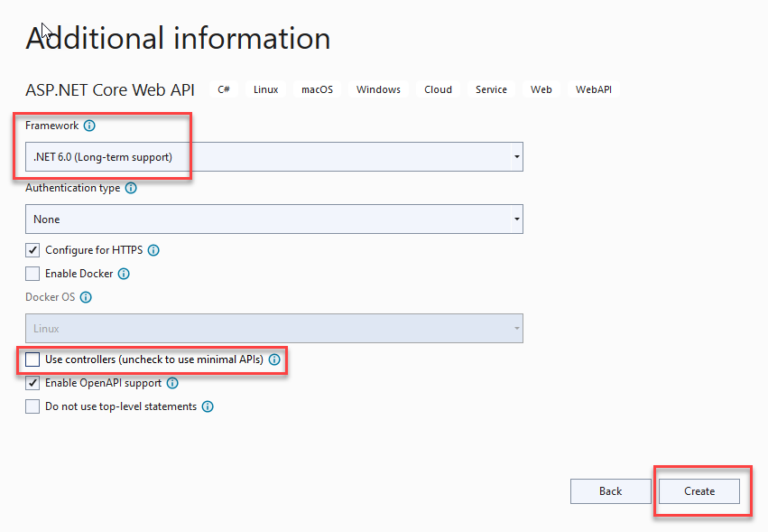Go back with the Back button
This screenshot has width=768, height=532.
click(610, 491)
